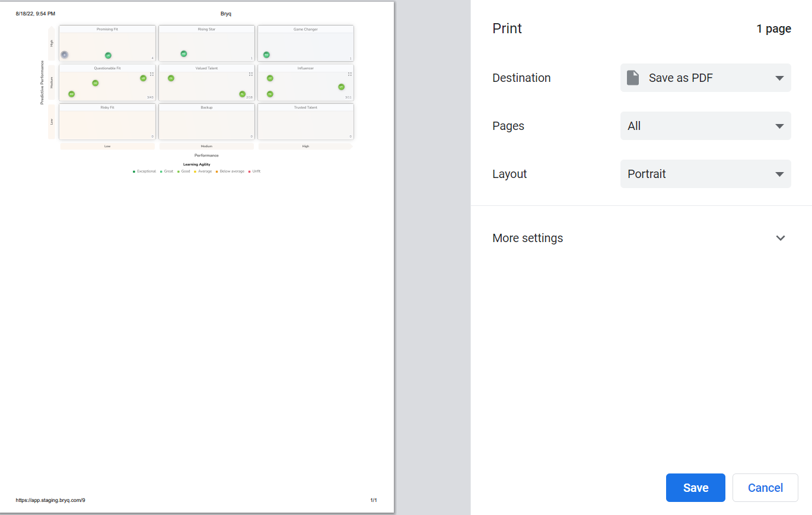Click the Exceptional legend color swatch
The height and width of the screenshot is (515, 812).
(x=134, y=171)
